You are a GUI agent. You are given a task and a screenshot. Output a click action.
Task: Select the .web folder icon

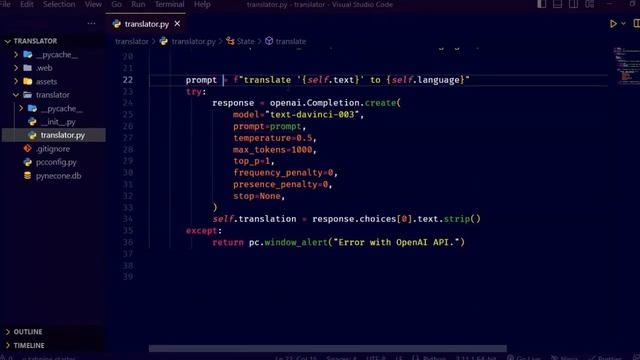(27, 68)
